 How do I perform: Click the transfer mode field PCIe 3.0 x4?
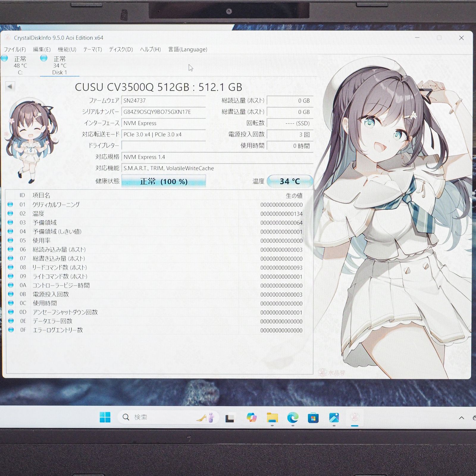point(164,134)
